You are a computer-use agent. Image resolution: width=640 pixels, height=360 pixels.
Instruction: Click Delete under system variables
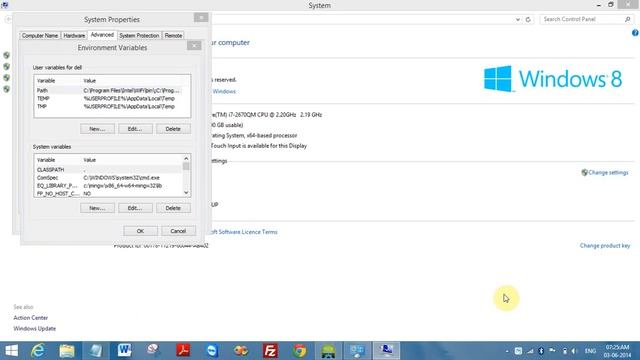pos(173,208)
